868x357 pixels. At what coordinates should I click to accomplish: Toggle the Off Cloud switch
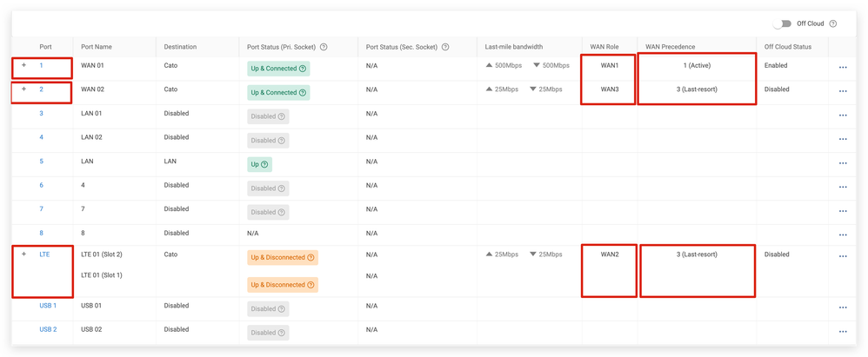pos(782,24)
